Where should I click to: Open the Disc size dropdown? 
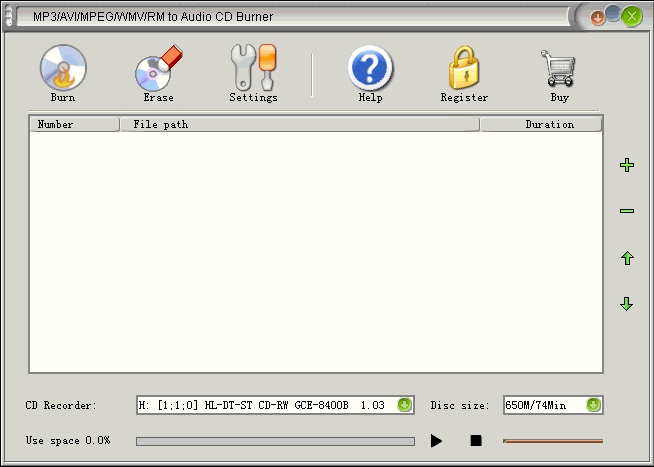pos(593,405)
